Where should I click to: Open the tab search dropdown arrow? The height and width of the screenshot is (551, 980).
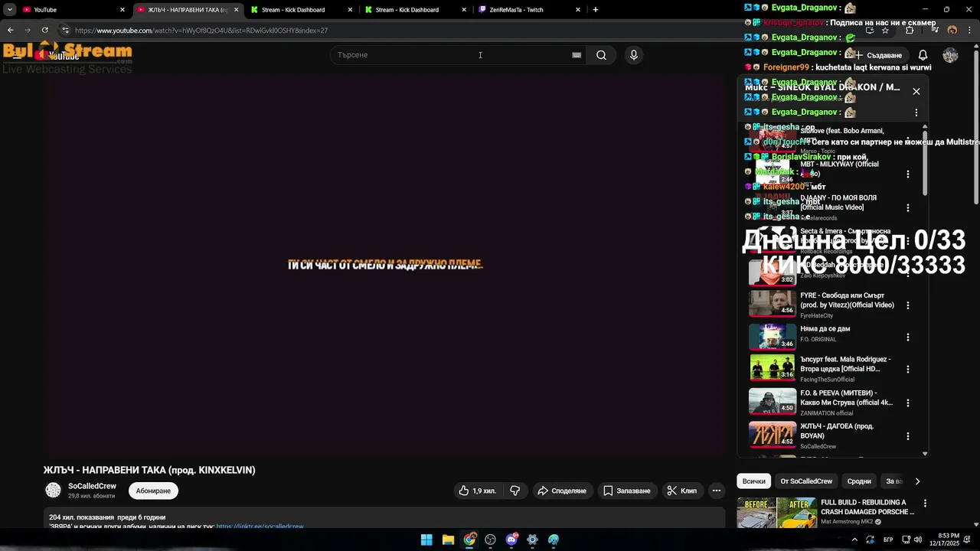click(10, 10)
